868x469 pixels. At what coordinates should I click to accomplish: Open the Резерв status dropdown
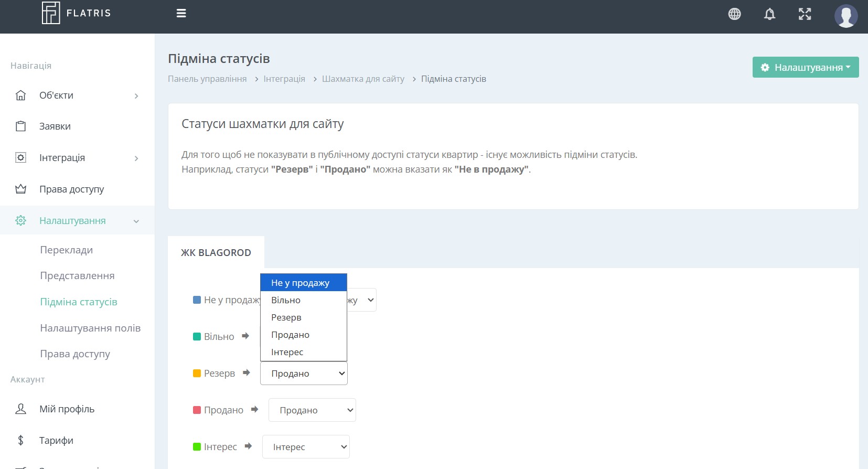tap(304, 374)
